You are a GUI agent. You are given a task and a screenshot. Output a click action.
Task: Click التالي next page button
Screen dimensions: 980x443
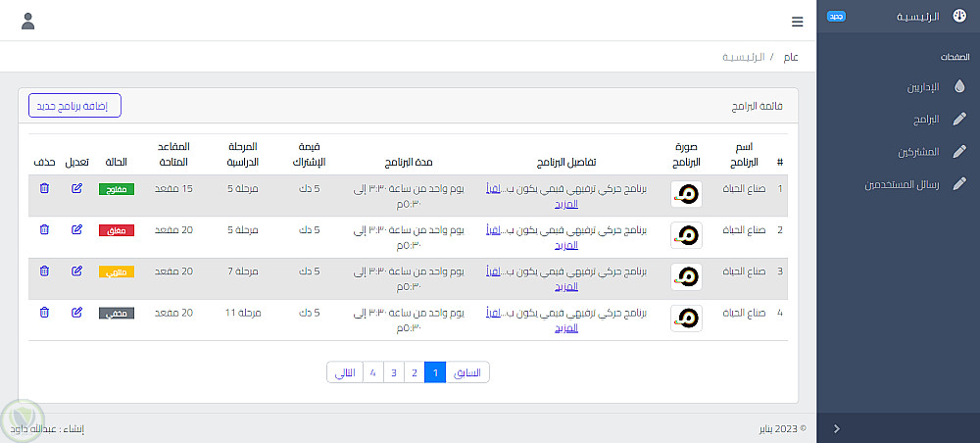click(x=345, y=372)
